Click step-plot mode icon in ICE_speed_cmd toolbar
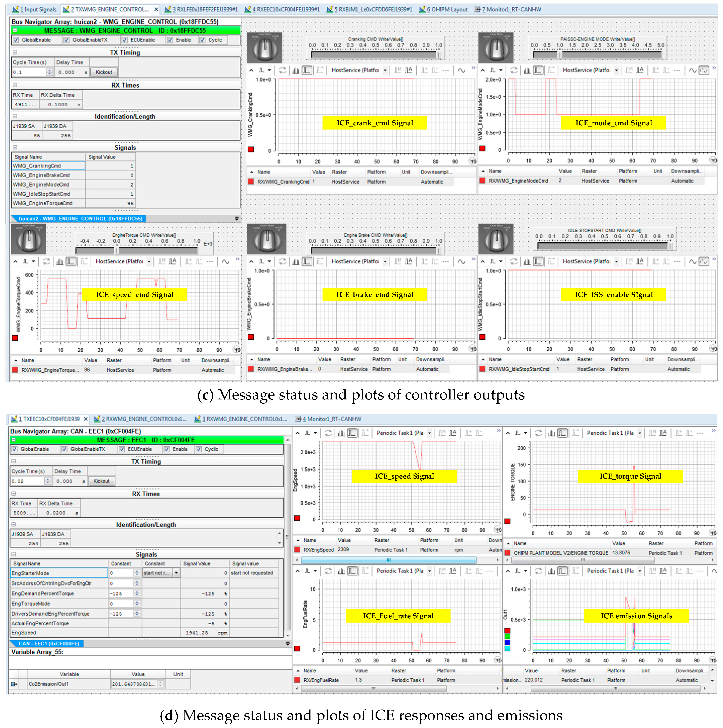 [x=71, y=261]
